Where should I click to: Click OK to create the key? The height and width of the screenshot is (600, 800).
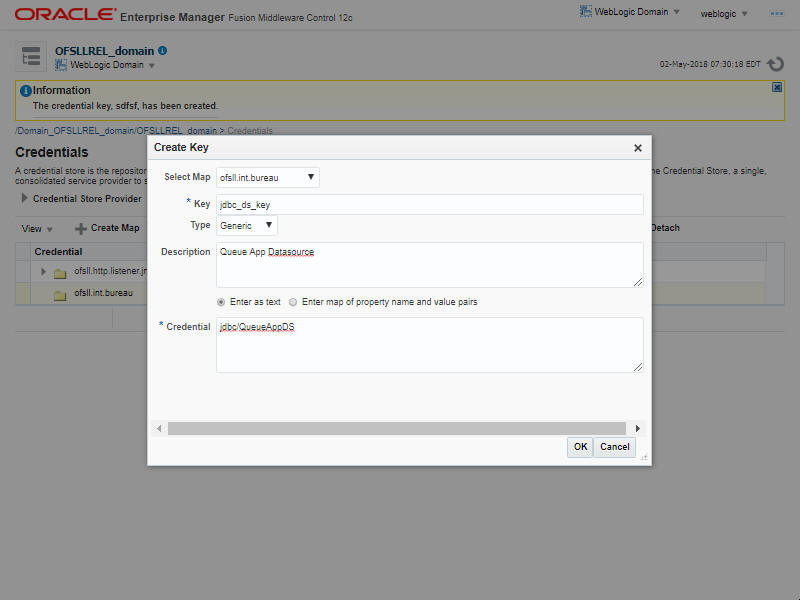[x=580, y=447]
